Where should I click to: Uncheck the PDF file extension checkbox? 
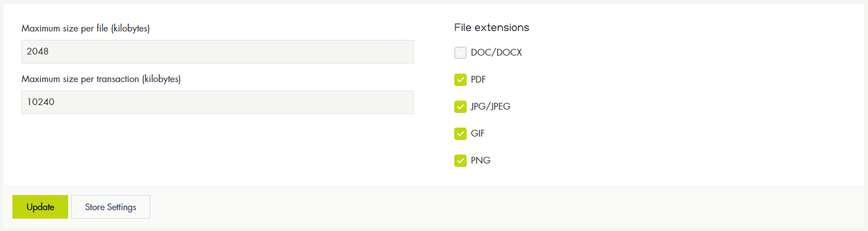pos(460,80)
